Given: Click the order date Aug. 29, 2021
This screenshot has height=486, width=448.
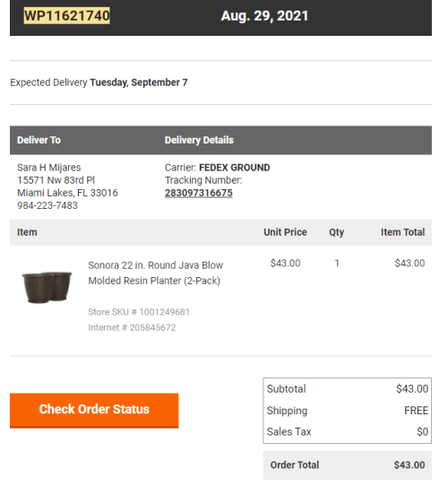Looking at the screenshot, I should coord(264,16).
